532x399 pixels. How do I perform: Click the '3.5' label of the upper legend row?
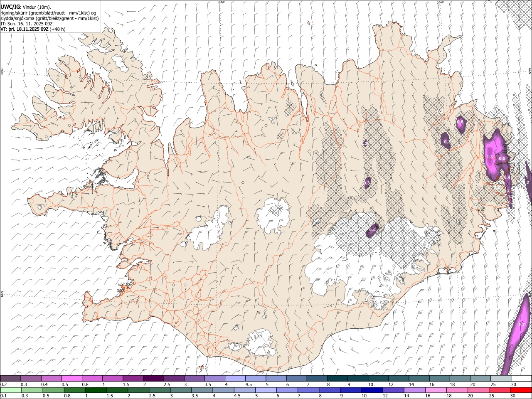pyautogui.click(x=208, y=384)
